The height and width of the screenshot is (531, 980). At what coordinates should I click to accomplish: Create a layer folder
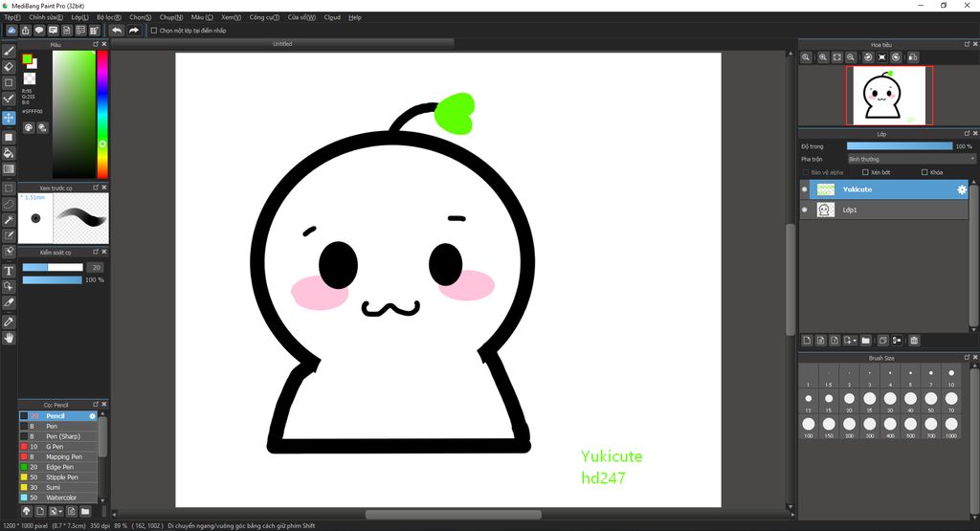pos(865,341)
